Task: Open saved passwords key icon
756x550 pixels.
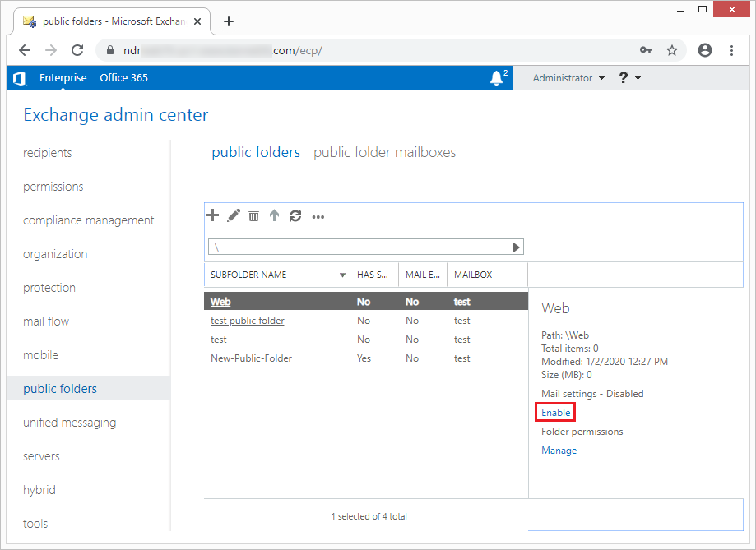Action: 646,50
